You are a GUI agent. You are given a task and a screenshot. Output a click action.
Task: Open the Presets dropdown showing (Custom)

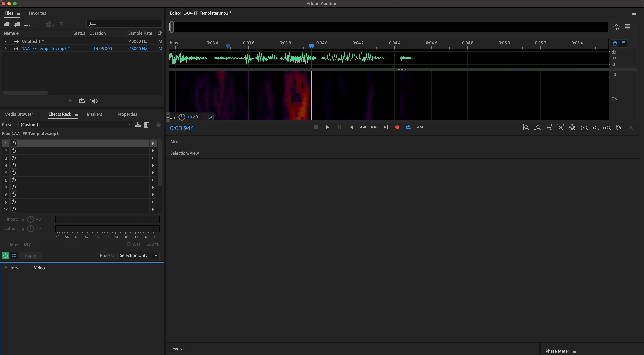75,125
